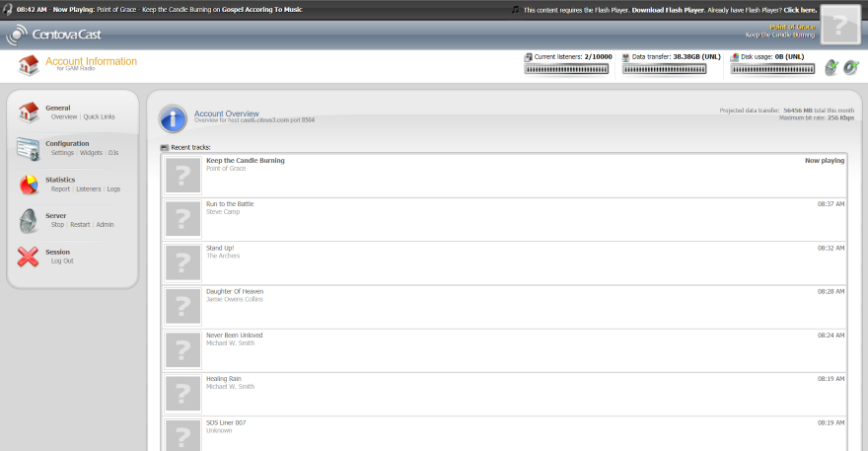Click the Current listeners icon

pyautogui.click(x=528, y=57)
